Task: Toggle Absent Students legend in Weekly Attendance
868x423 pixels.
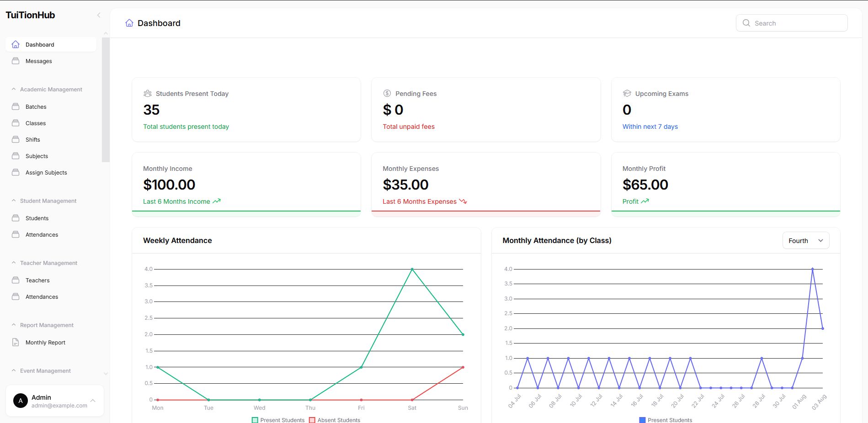Action: [335, 420]
